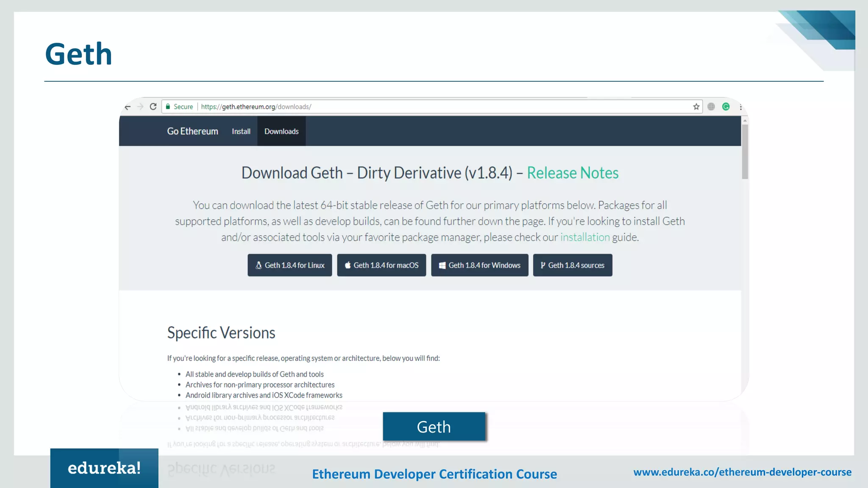The width and height of the screenshot is (868, 488).
Task: Open the Release Notes link
Action: (x=573, y=173)
